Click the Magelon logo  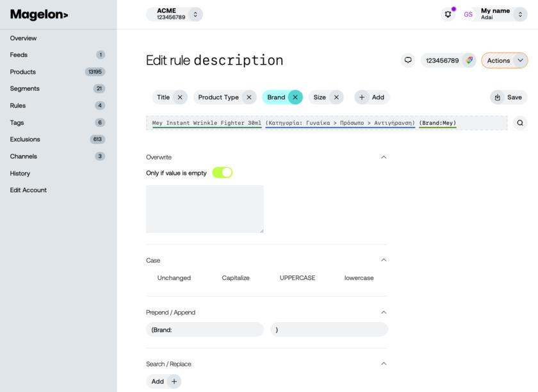coord(39,15)
